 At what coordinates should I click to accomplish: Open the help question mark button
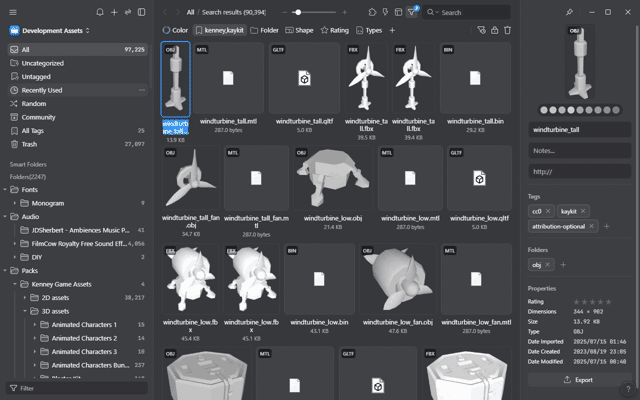(x=628, y=389)
